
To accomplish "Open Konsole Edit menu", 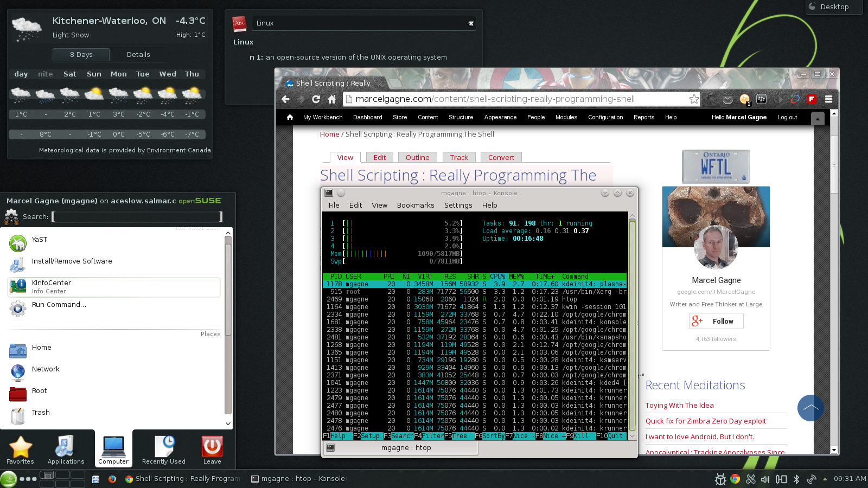I will [x=355, y=206].
